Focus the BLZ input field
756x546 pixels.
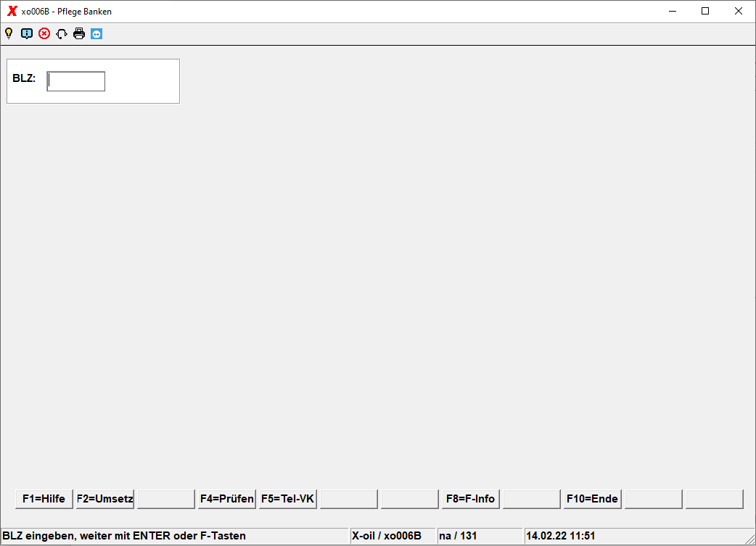tap(75, 81)
